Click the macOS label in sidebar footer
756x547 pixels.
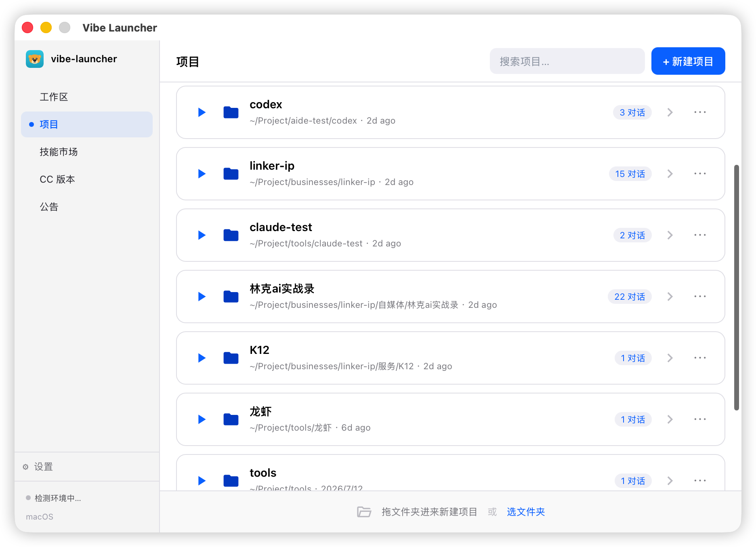tap(40, 517)
